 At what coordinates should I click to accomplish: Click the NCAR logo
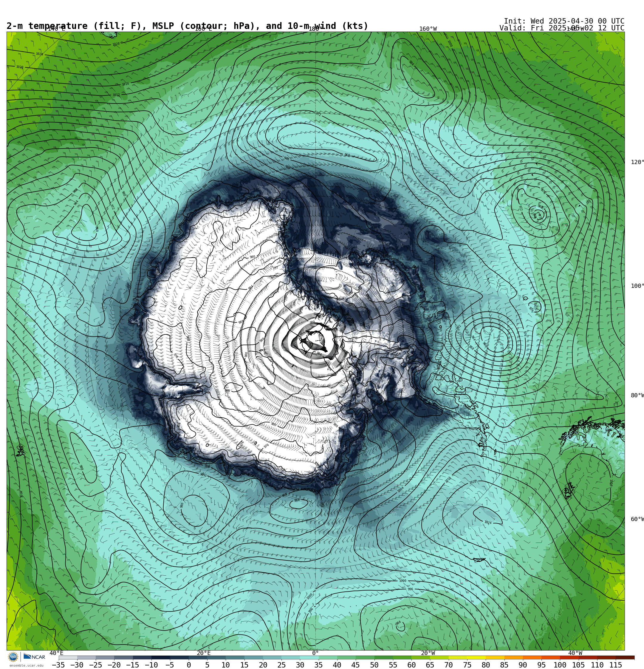35,657
